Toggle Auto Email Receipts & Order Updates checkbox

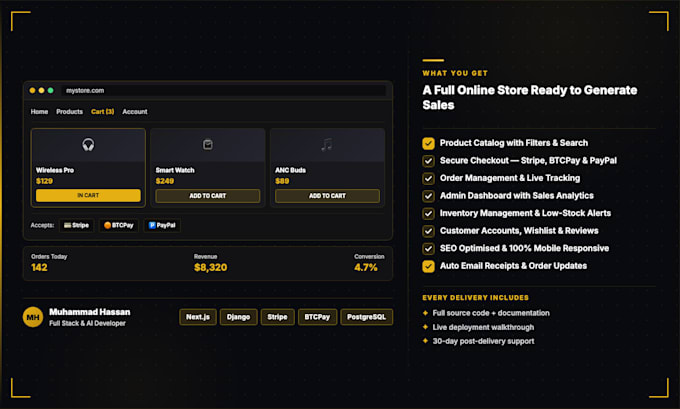428,266
